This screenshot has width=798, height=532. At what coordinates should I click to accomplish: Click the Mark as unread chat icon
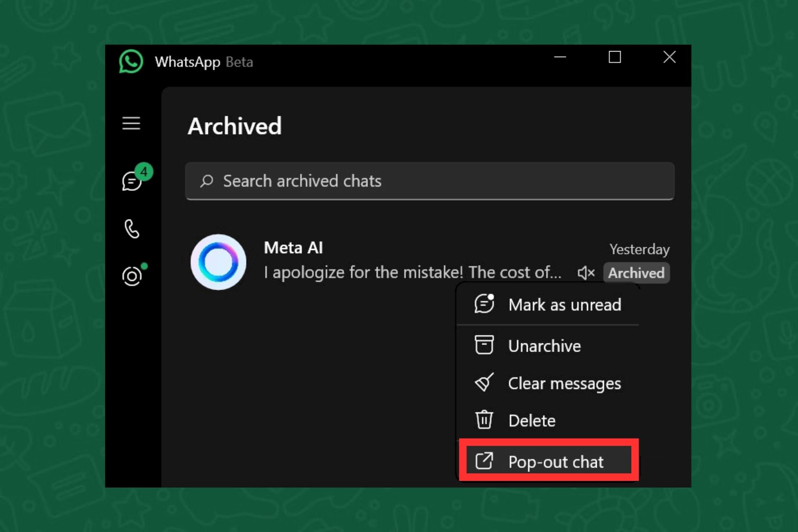[x=484, y=304]
